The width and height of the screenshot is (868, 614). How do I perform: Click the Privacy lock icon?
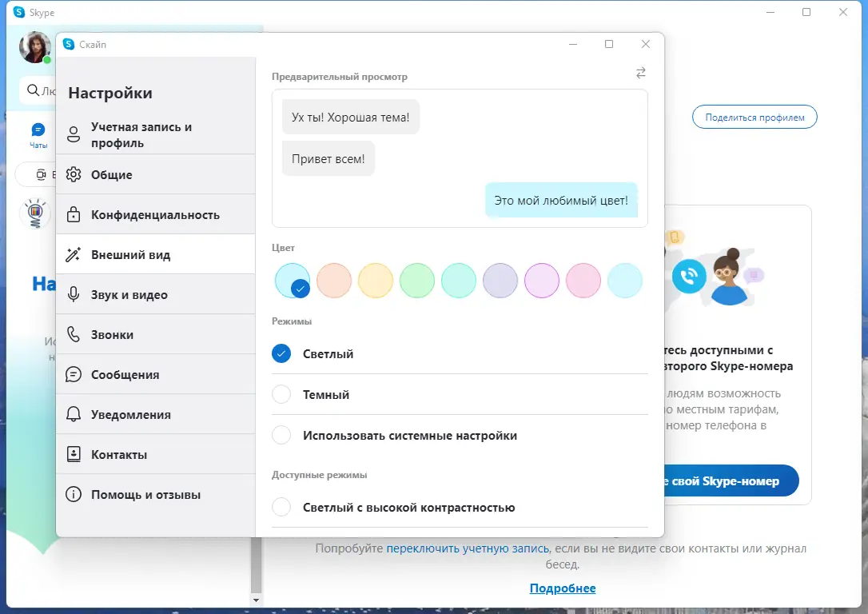[x=74, y=214]
